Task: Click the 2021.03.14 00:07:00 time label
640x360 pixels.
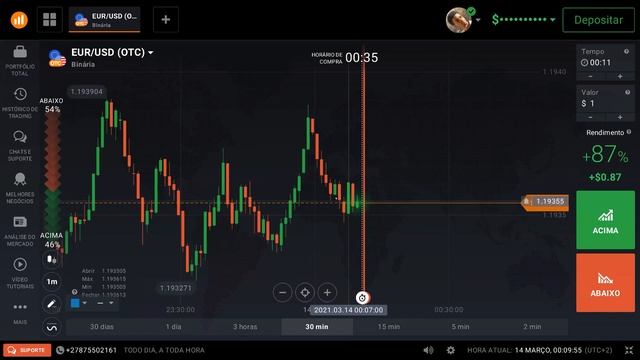Action: [x=348, y=310]
